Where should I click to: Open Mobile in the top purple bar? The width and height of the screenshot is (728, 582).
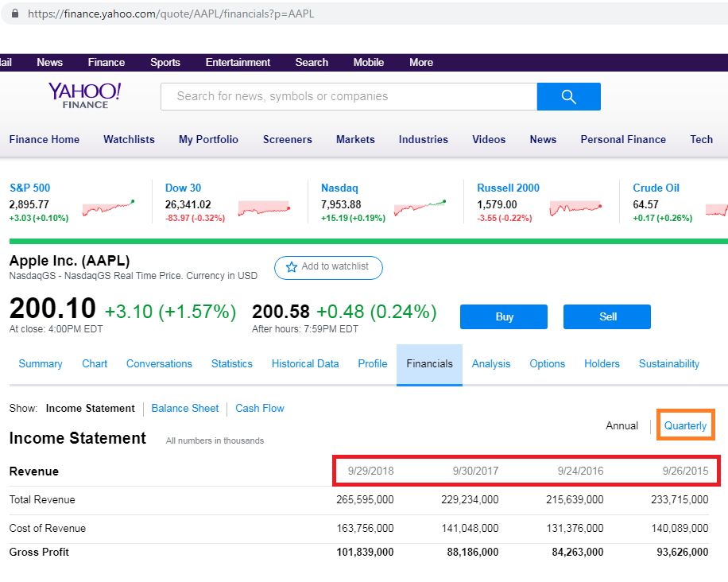(369, 62)
